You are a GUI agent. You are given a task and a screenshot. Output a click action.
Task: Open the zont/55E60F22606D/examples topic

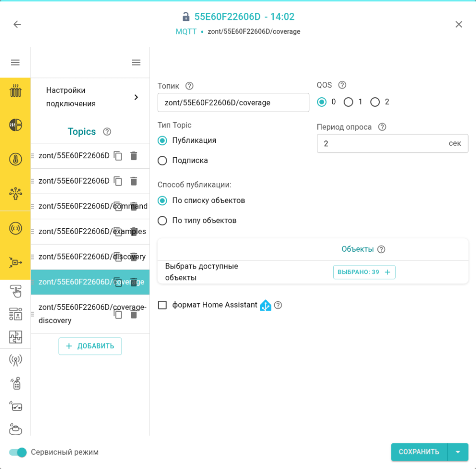pos(90,231)
